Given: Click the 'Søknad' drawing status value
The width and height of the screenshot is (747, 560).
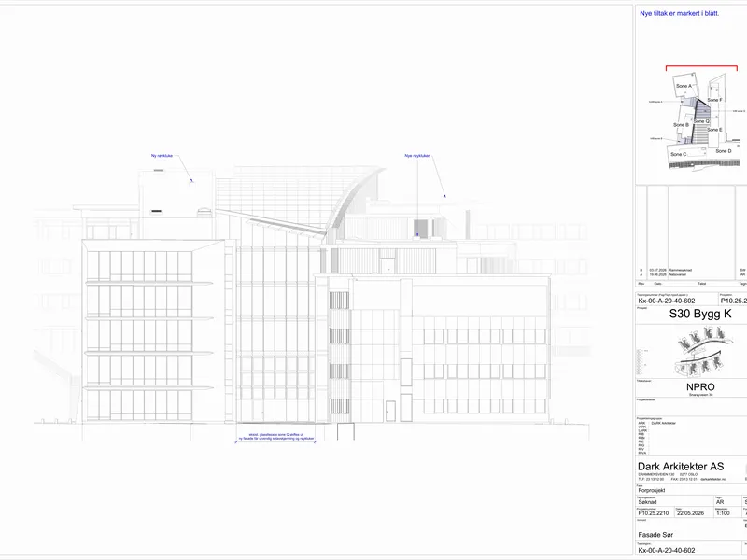Looking at the screenshot, I should coord(647,502).
